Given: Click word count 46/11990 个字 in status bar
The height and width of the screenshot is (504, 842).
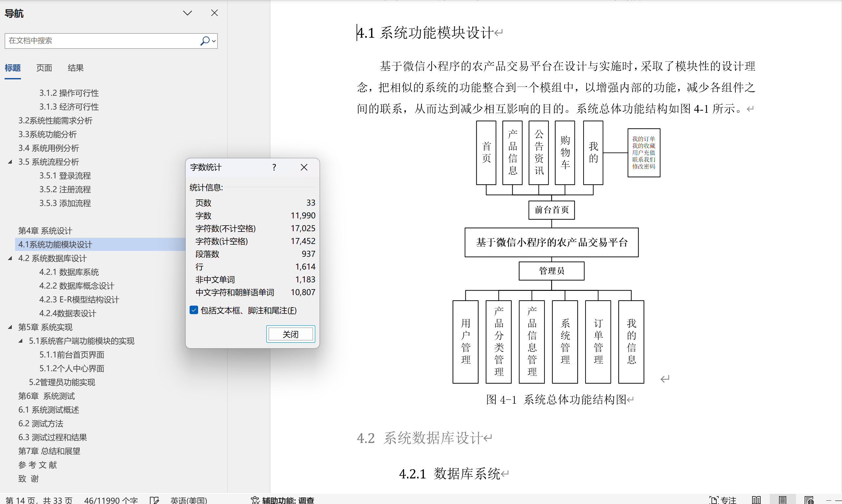Looking at the screenshot, I should (x=111, y=500).
